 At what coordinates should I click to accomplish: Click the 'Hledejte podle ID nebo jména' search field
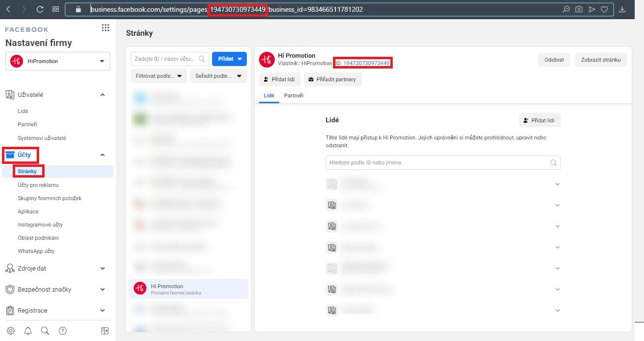pos(443,162)
